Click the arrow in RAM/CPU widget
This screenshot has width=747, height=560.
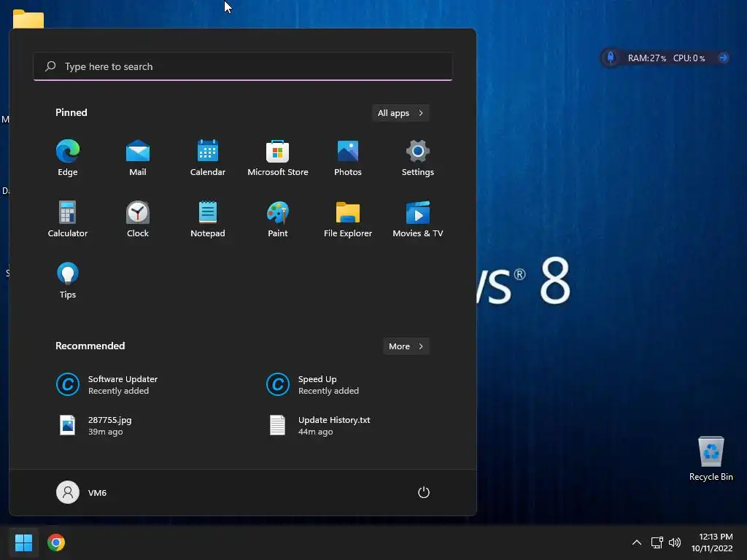(x=723, y=58)
